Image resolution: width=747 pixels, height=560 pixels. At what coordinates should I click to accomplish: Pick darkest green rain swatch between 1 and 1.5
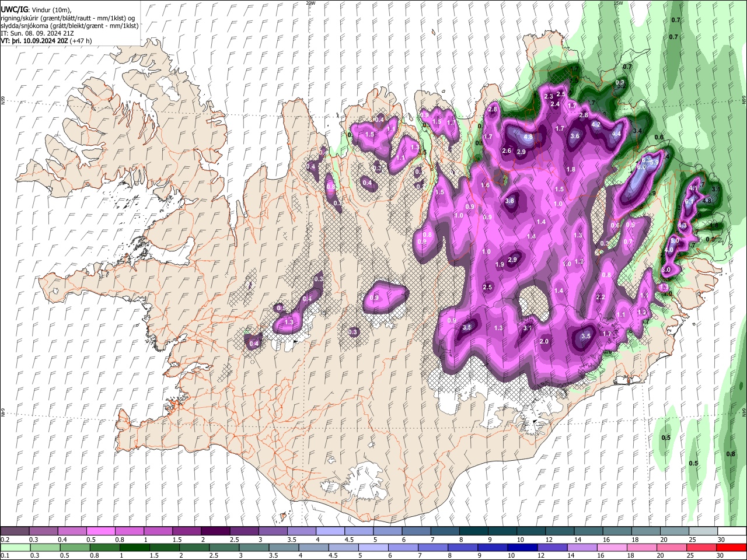pyautogui.click(x=134, y=547)
